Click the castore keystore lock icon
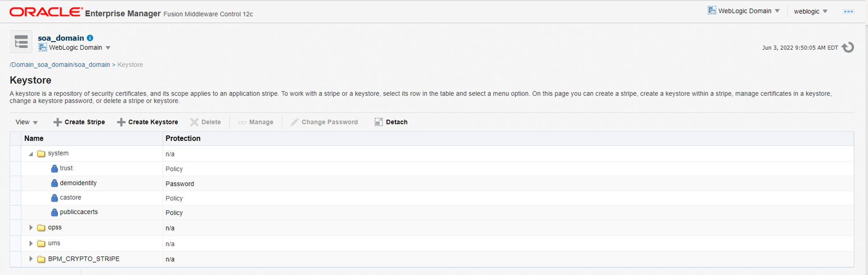 pyautogui.click(x=54, y=198)
